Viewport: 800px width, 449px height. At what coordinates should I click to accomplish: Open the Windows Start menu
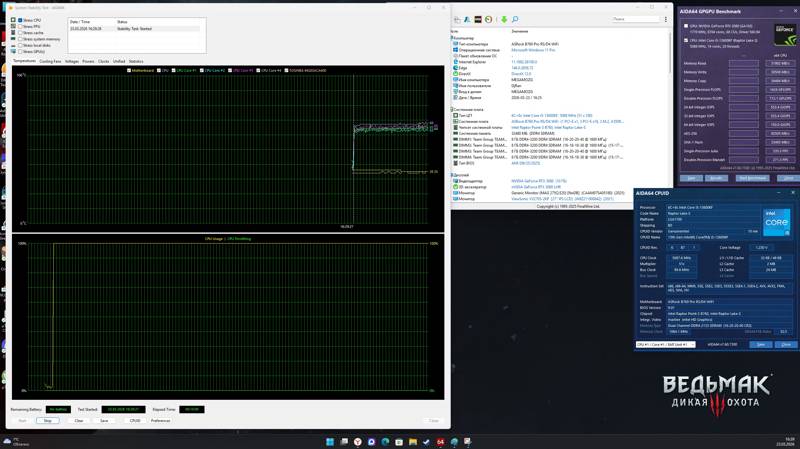pyautogui.click(x=330, y=442)
